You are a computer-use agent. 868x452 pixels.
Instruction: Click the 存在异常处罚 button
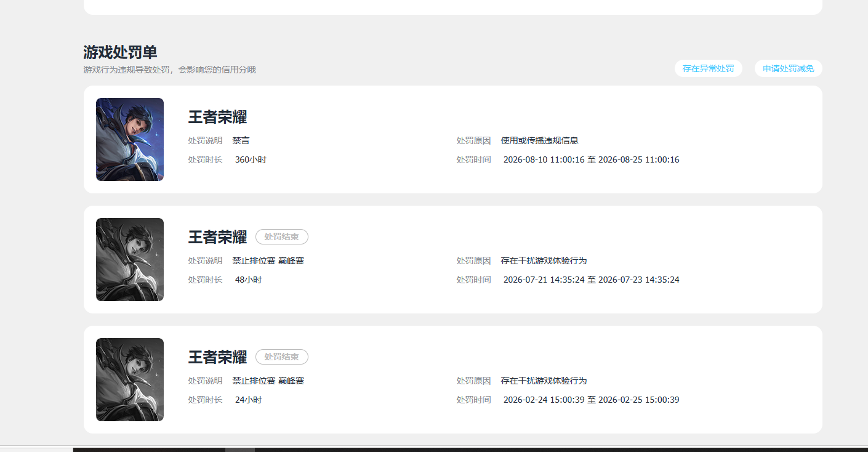click(708, 68)
